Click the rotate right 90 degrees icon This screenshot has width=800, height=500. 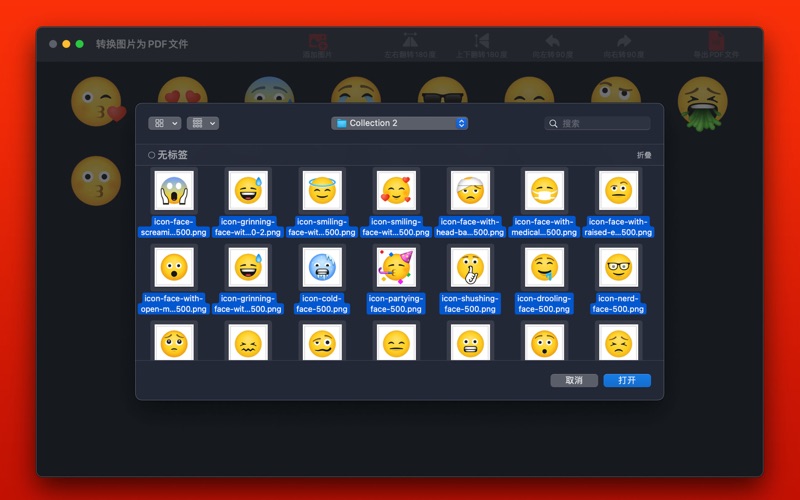pyautogui.click(x=623, y=44)
